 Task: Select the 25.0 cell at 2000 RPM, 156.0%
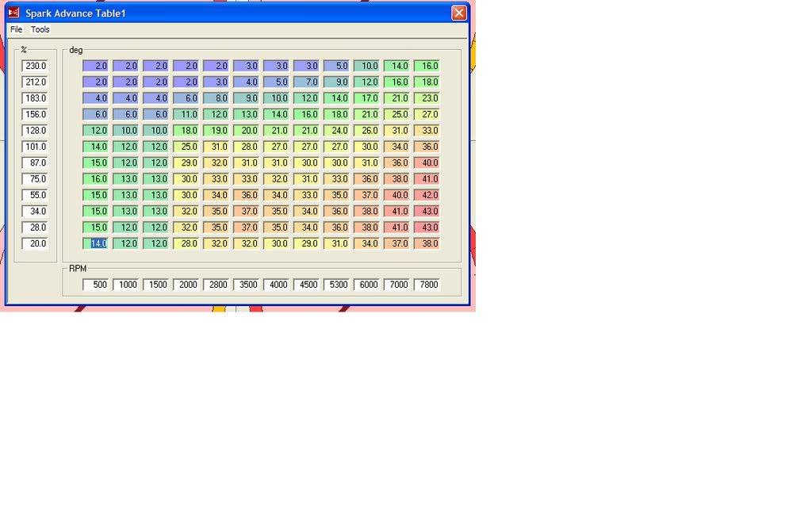(x=187, y=147)
